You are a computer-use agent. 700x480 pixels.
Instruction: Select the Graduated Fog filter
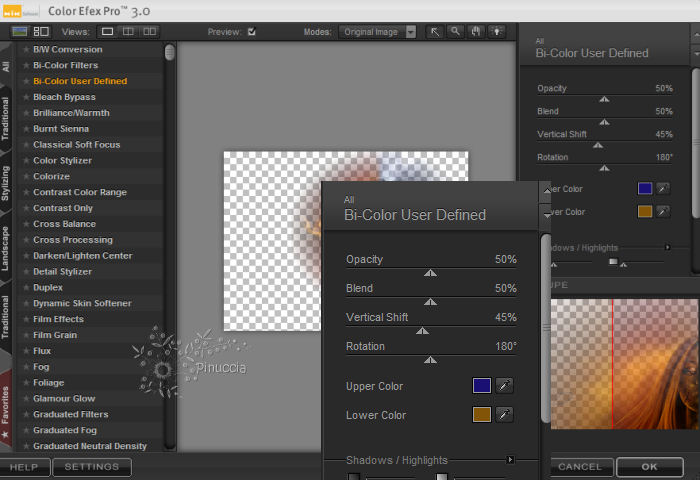(65, 430)
